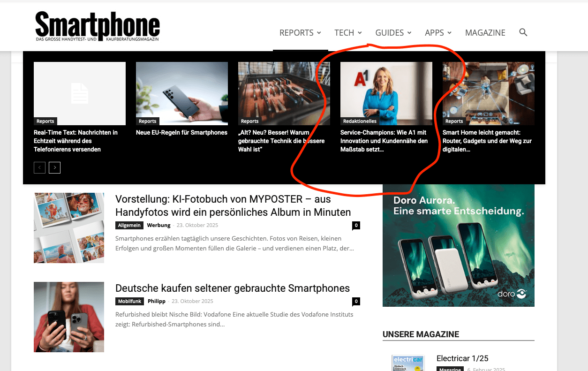Click the Smartphone magazine logo
This screenshot has height=371, width=588.
tap(98, 26)
